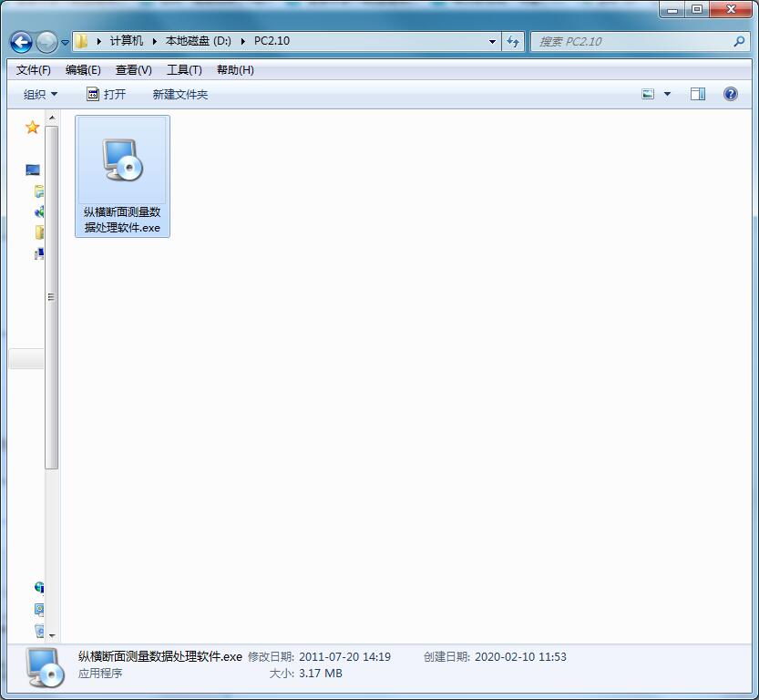This screenshot has height=700, width=759.
Task: Select the Libraries icon in the sidebar
Action: pyautogui.click(x=38, y=191)
